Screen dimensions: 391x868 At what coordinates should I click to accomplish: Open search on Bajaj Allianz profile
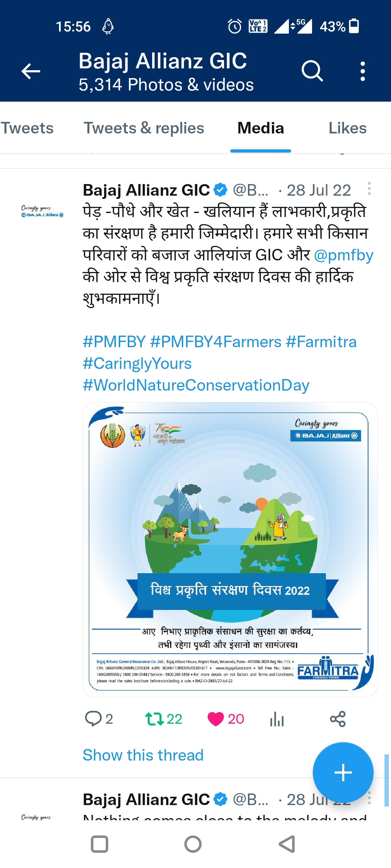(x=312, y=71)
